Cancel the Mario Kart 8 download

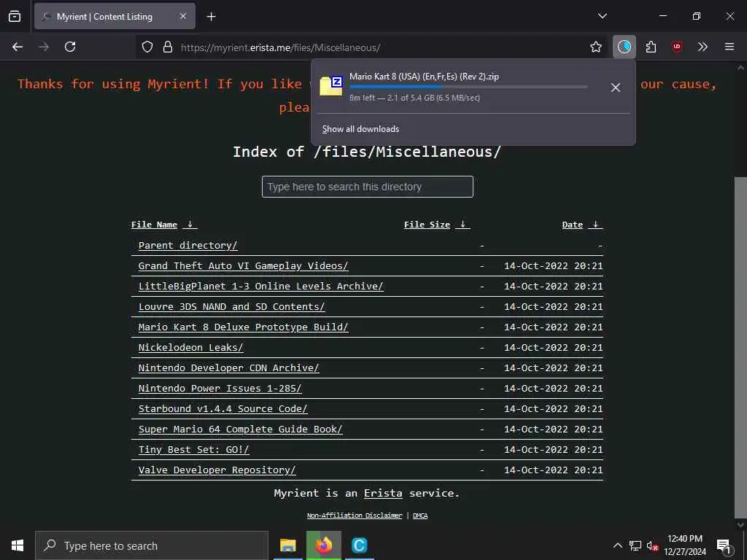(615, 87)
